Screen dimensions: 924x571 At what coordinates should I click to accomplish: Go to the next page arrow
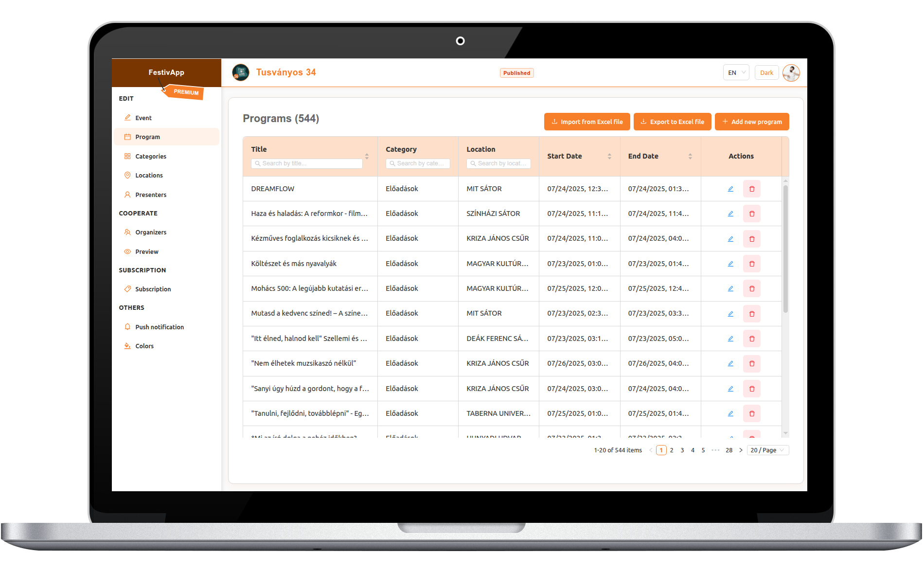click(x=741, y=450)
